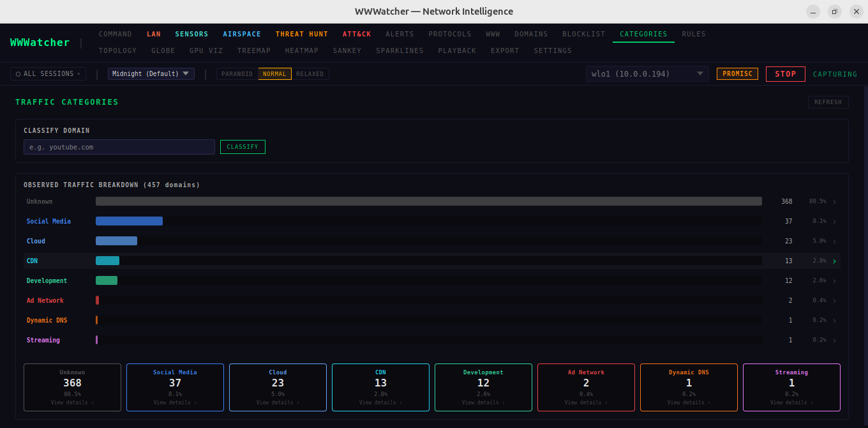This screenshot has width=868, height=428.
Task: Focus the classify domain input field
Action: click(119, 147)
